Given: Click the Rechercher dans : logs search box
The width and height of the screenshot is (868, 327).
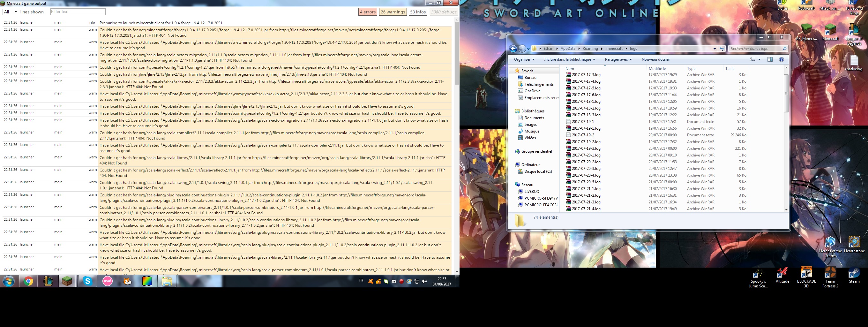Looking at the screenshot, I should (758, 49).
